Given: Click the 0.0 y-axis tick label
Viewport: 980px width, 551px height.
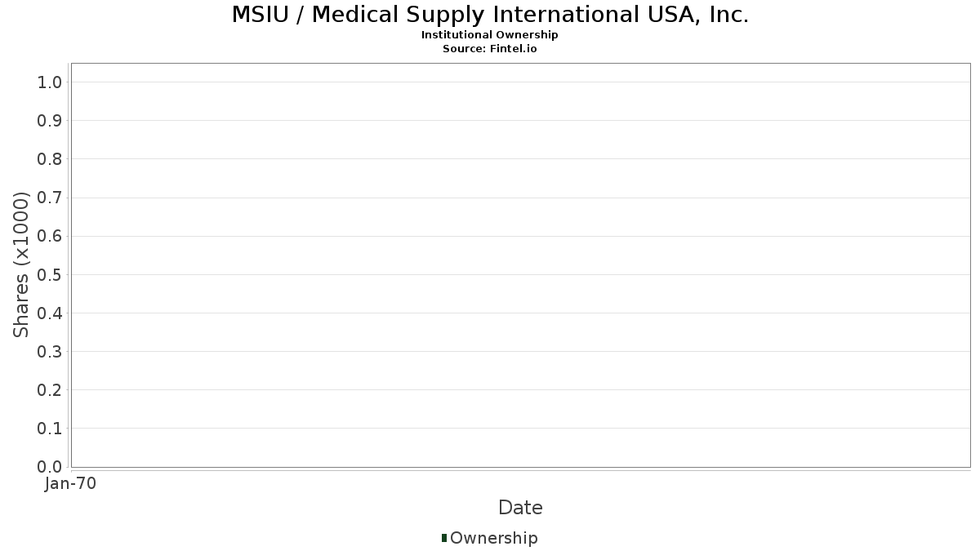Looking at the screenshot, I should [x=50, y=467].
